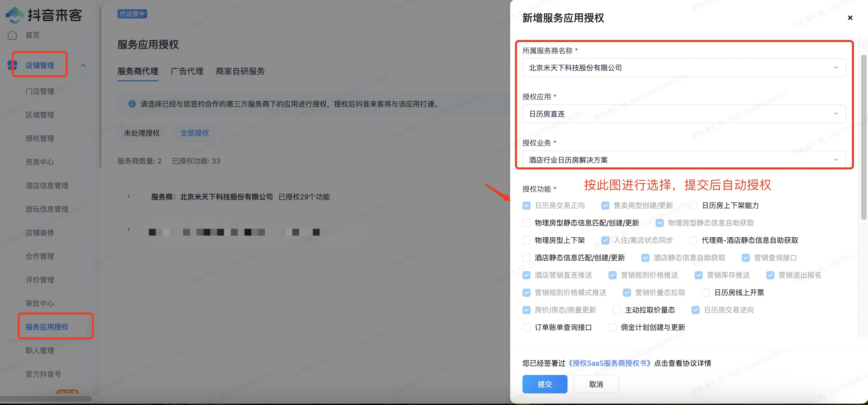Toggle 营销查询接口 checkbox
868x405 pixels.
point(746,258)
